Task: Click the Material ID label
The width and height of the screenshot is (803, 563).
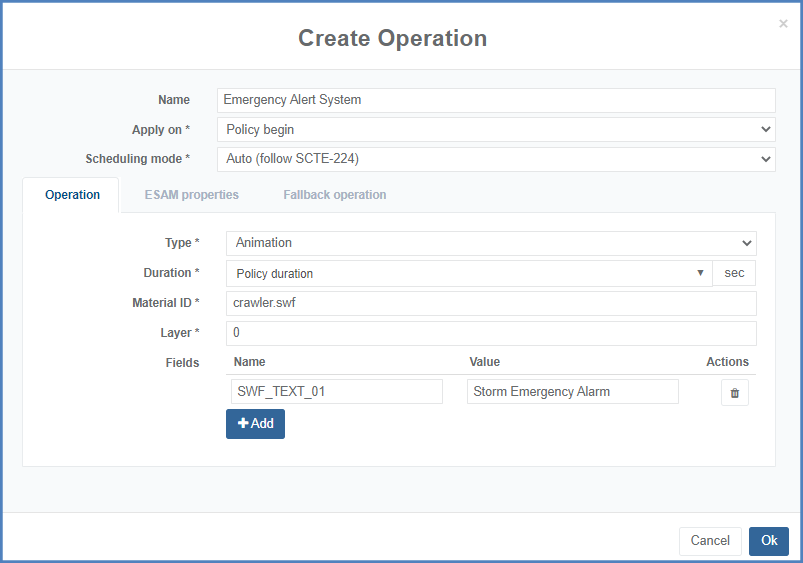Action: (165, 303)
